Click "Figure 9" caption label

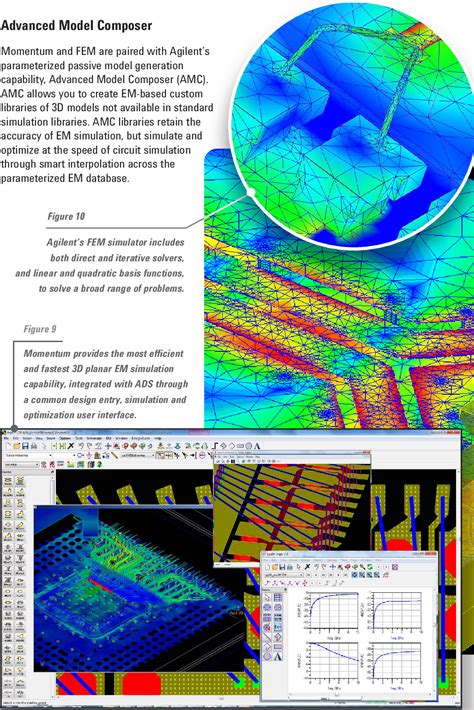(x=40, y=329)
